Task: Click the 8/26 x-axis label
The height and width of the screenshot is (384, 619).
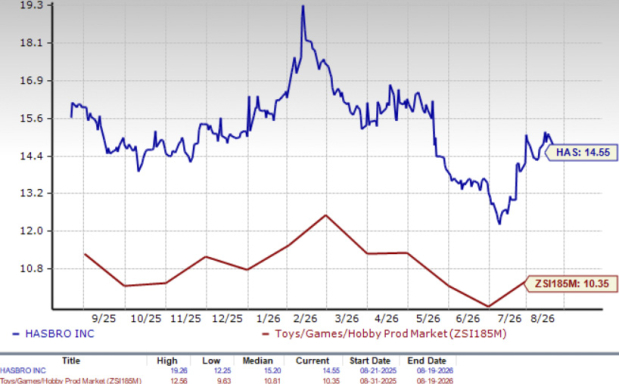Action: [542, 318]
